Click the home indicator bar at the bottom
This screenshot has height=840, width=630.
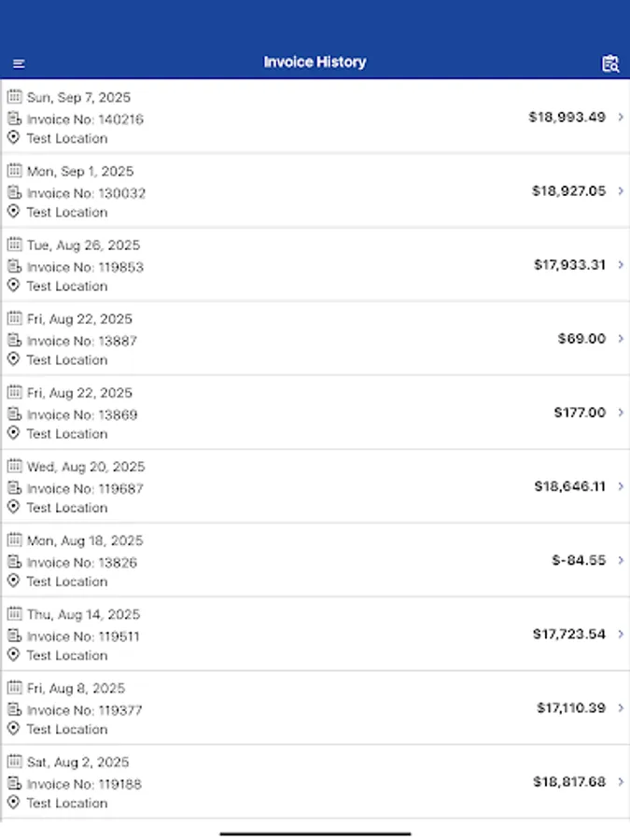(x=315, y=831)
